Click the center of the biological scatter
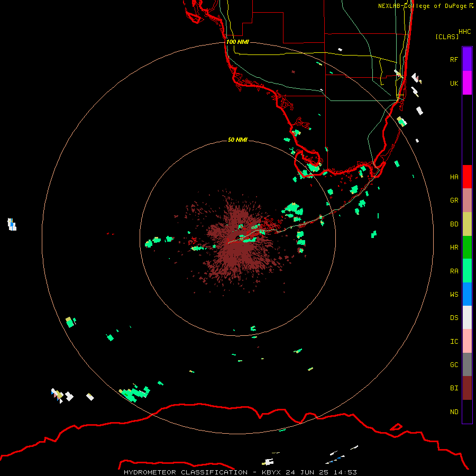476x476 pixels. coord(237,239)
